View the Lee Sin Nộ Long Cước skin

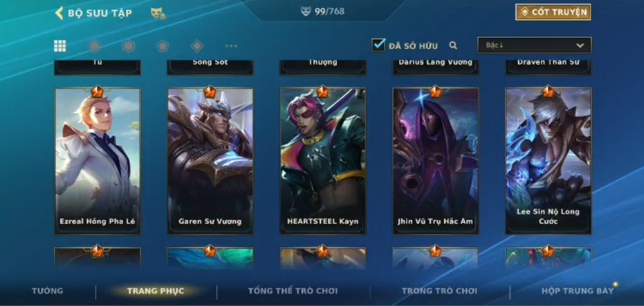coord(548,161)
